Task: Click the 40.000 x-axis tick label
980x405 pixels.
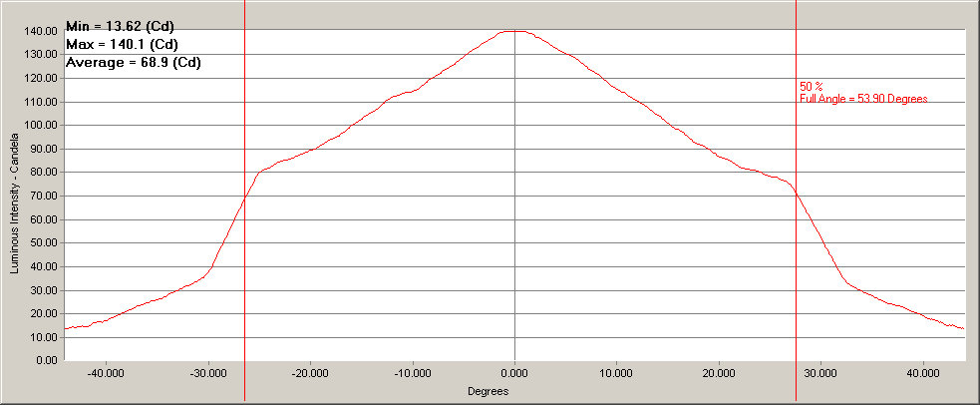Action: (x=923, y=374)
